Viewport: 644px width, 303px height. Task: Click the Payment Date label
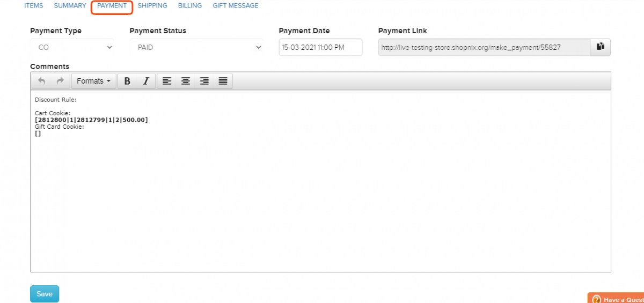click(304, 31)
